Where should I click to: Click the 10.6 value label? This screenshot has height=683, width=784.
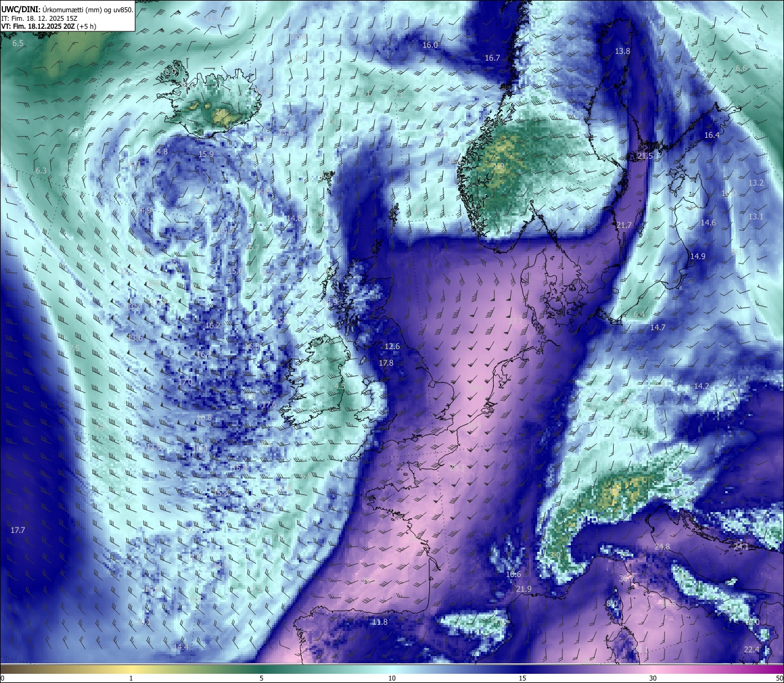[x=513, y=574]
